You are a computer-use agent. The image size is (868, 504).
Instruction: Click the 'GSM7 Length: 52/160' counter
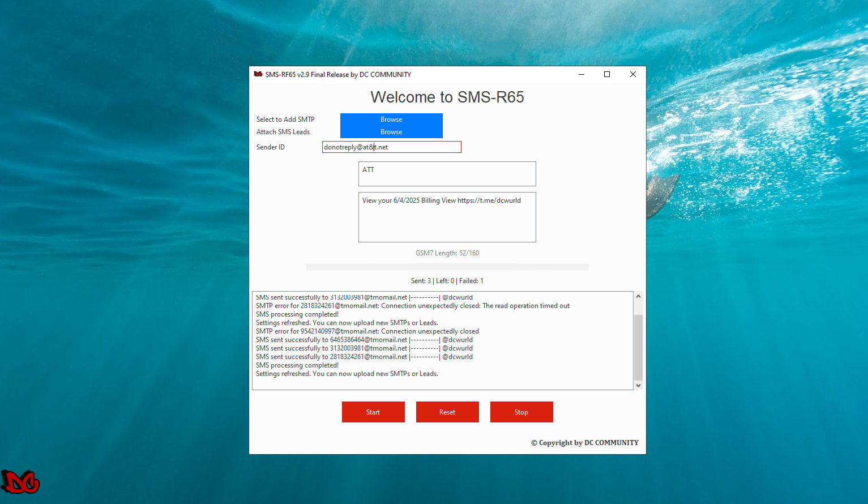tap(447, 253)
